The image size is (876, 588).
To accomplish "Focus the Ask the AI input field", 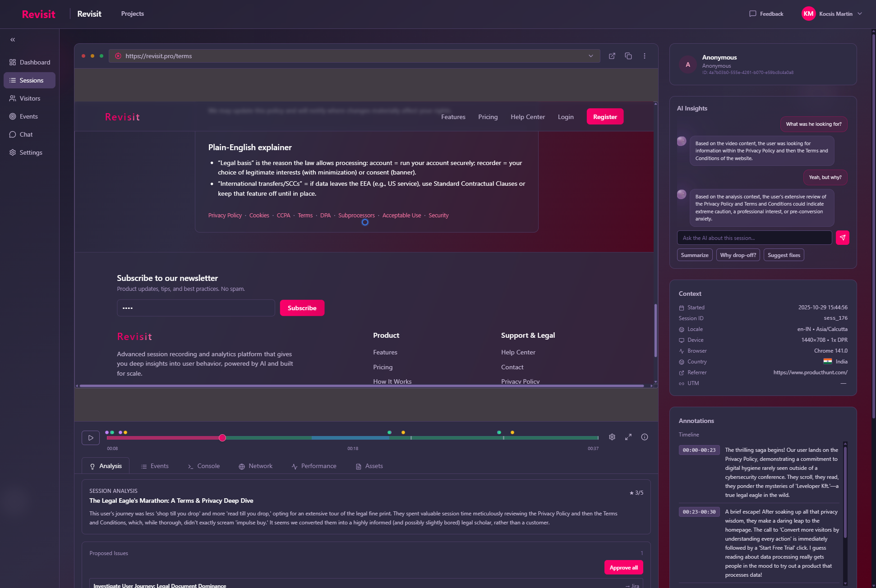I will [754, 238].
